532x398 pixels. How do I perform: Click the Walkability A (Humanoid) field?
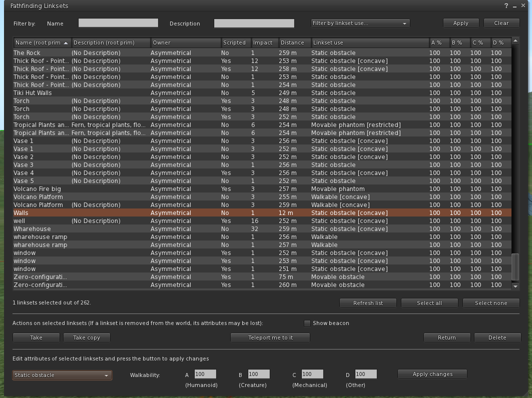point(205,374)
